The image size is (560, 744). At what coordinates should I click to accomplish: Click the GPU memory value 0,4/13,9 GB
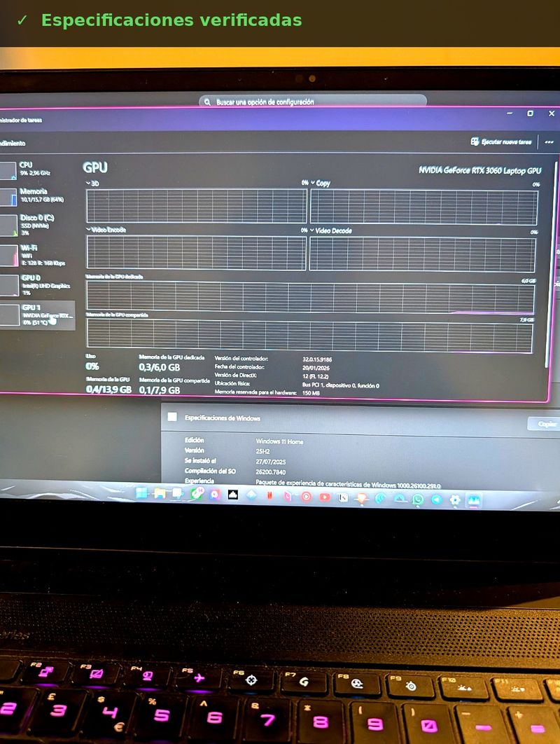[108, 389]
